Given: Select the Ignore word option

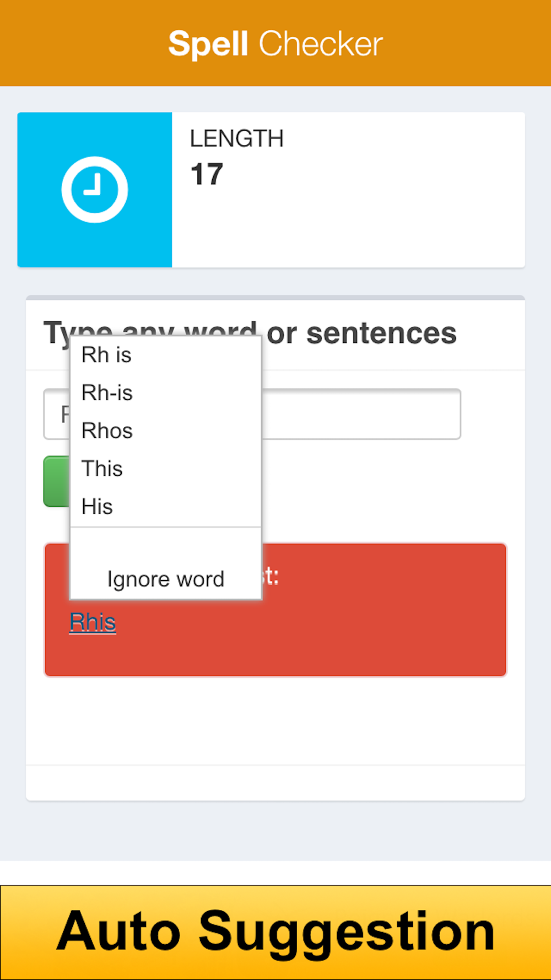Looking at the screenshot, I should (x=165, y=579).
